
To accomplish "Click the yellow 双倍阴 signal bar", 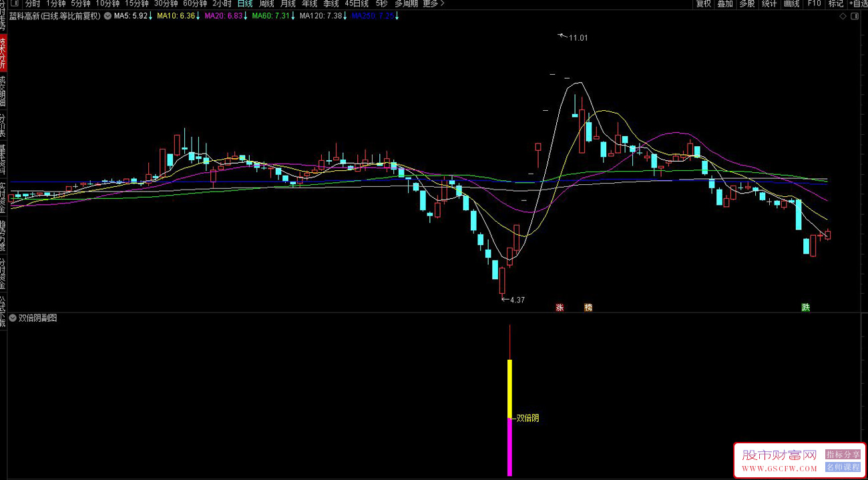I will point(510,389).
